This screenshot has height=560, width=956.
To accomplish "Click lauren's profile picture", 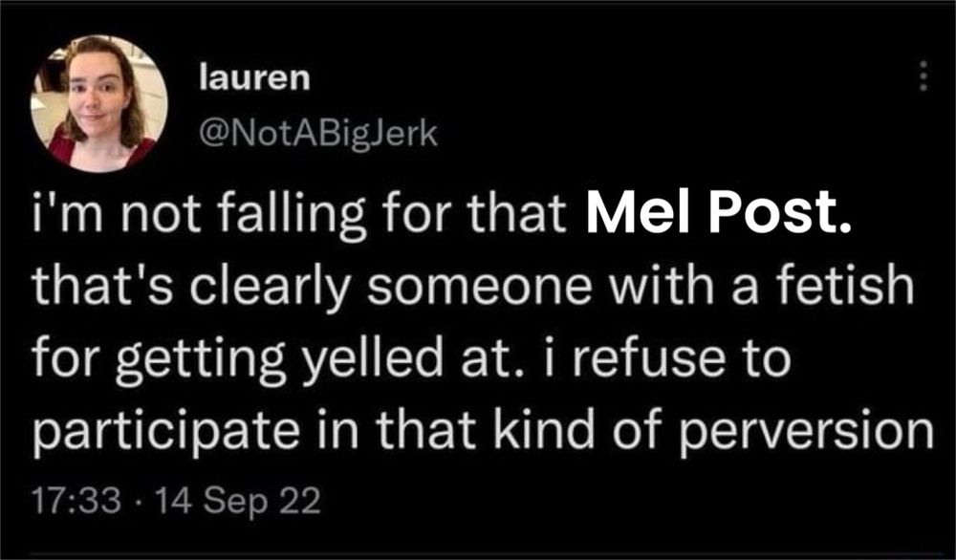I will coord(99,103).
